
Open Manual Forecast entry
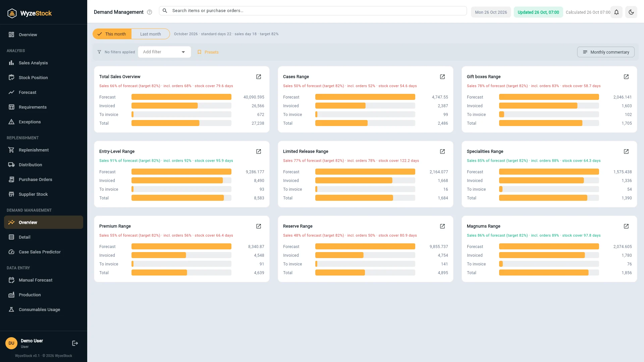[x=44, y=280]
